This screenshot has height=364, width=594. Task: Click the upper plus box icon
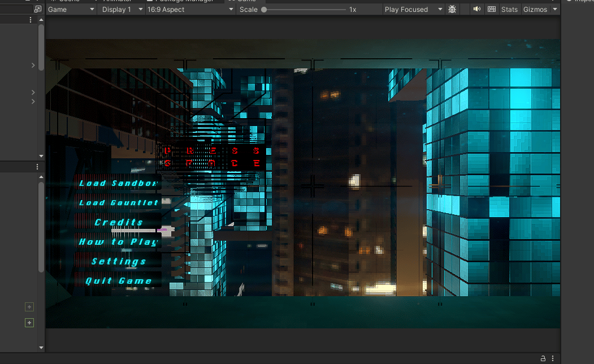tap(29, 307)
